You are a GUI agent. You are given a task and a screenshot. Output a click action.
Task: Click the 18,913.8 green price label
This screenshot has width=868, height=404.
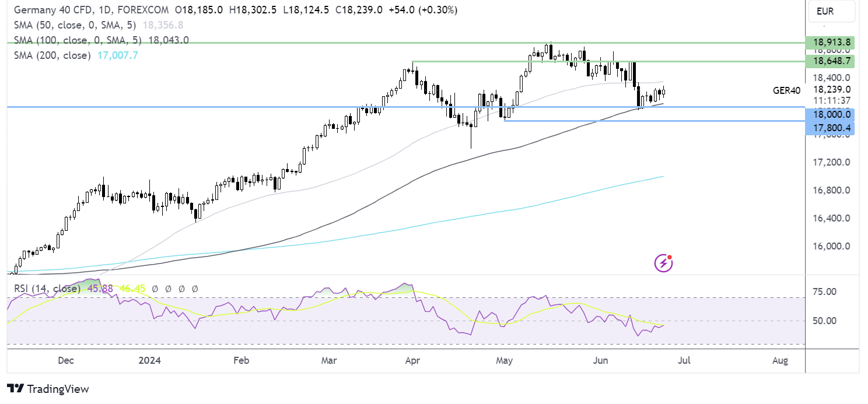[829, 43]
